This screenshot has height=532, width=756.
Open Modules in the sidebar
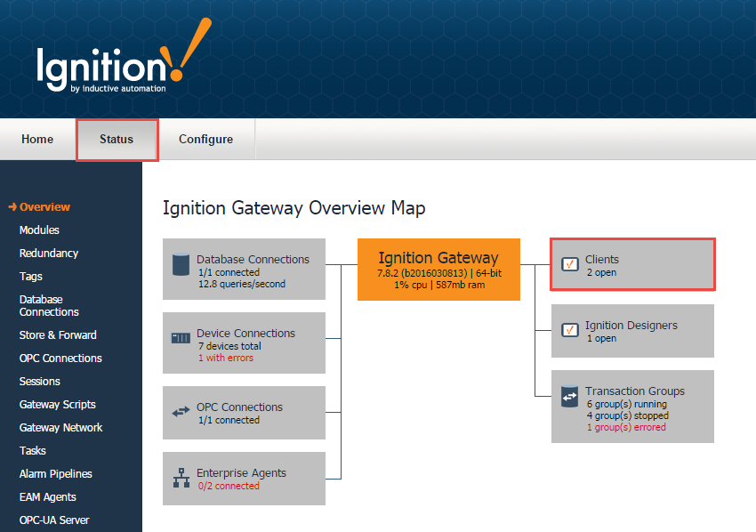tap(39, 230)
